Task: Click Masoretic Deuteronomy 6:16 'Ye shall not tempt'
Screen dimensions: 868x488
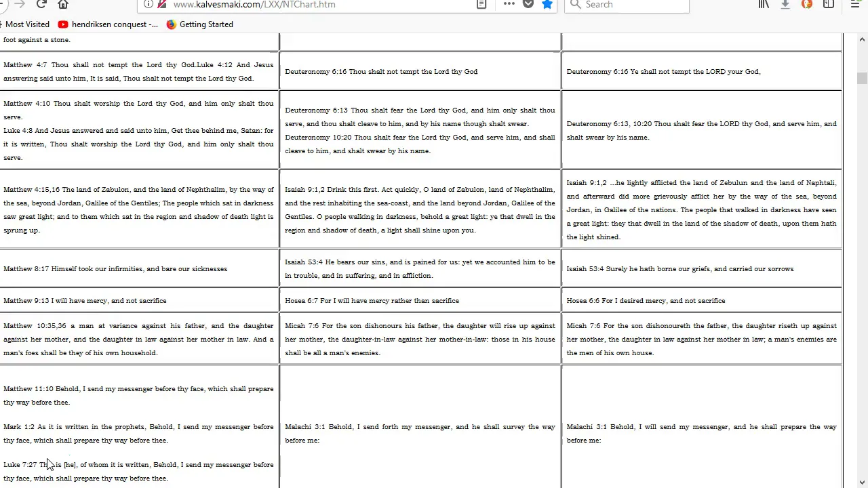Action: (x=702, y=71)
